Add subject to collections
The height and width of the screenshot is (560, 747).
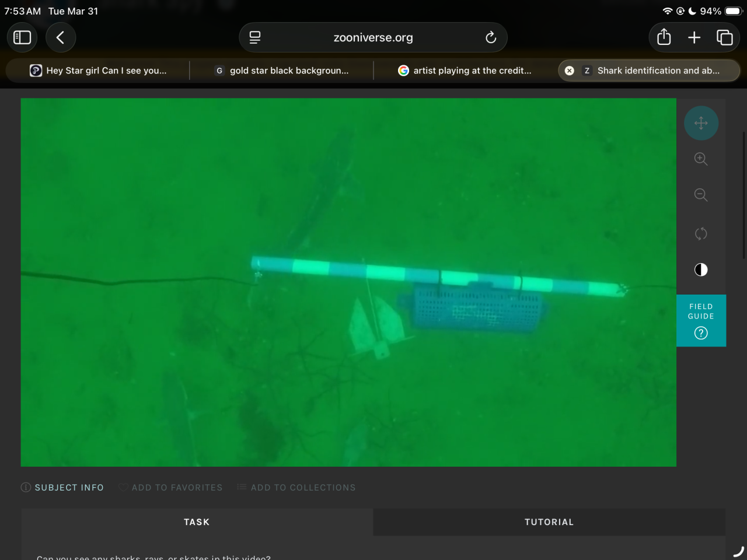point(296,488)
